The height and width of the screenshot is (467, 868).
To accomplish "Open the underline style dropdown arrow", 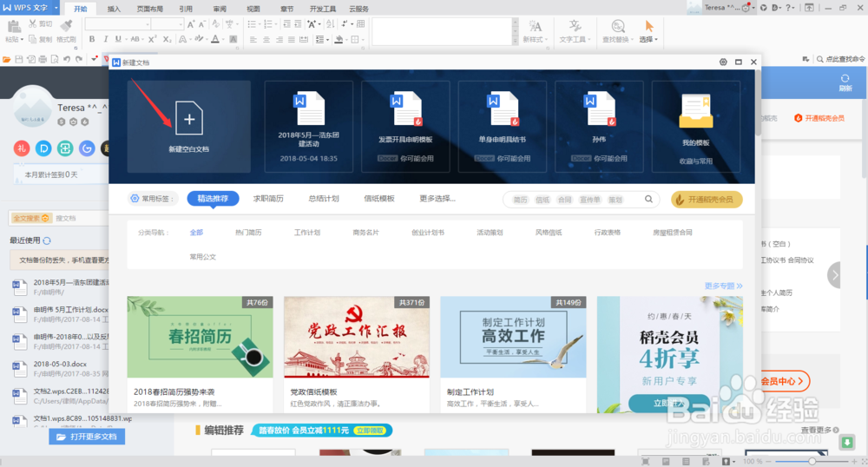I will coord(125,39).
